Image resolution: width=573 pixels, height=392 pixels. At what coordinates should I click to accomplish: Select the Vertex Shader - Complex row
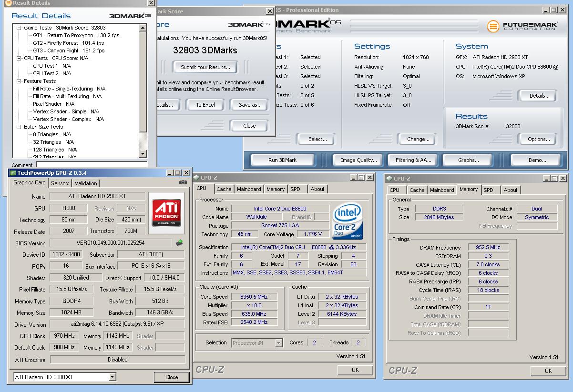point(68,119)
